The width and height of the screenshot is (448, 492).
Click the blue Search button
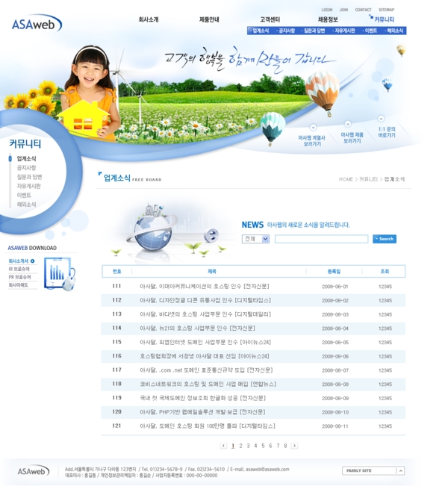385,239
